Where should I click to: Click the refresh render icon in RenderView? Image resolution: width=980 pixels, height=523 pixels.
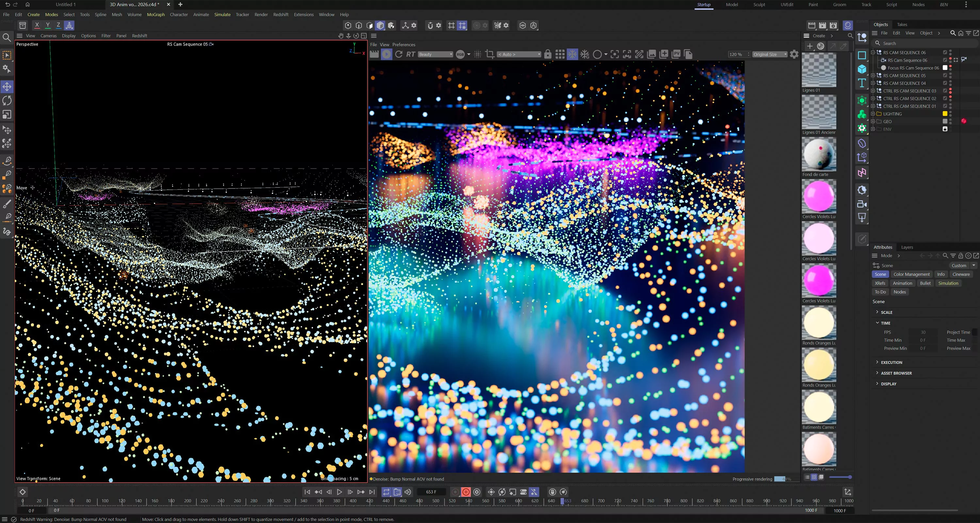[x=398, y=55]
